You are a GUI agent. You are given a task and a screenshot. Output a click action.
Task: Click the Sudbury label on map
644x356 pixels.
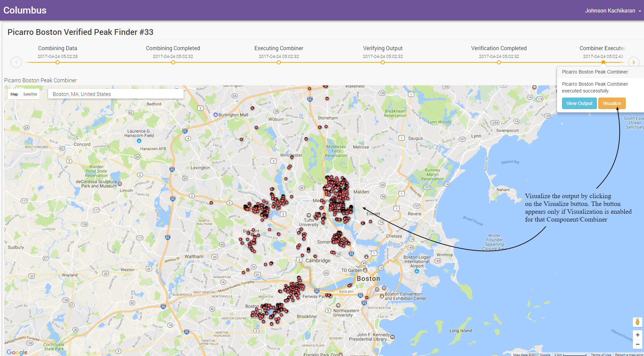[x=16, y=247]
